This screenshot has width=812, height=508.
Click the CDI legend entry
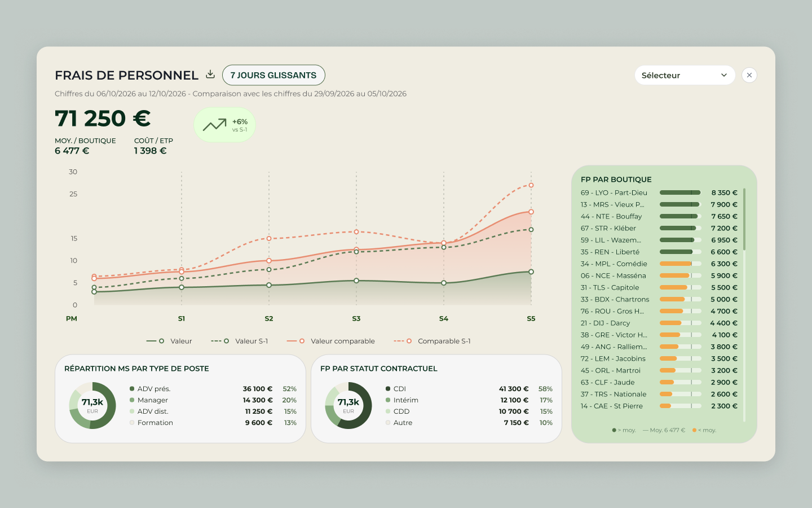[469, 389]
